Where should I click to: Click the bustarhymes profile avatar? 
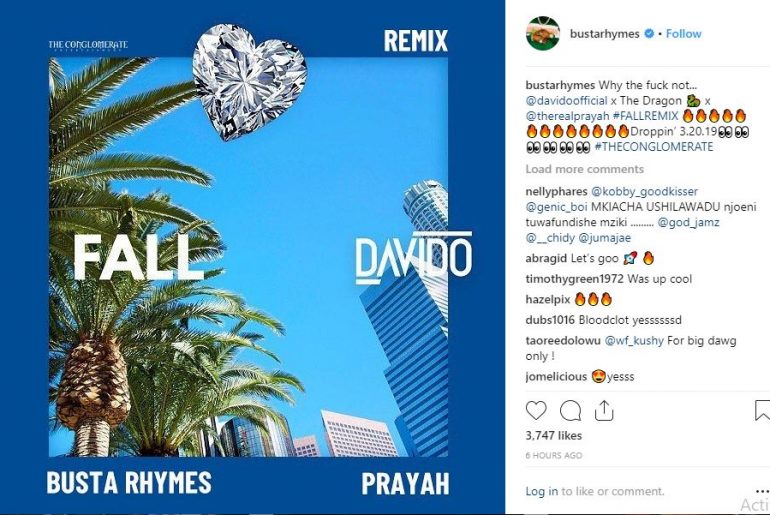point(543,33)
